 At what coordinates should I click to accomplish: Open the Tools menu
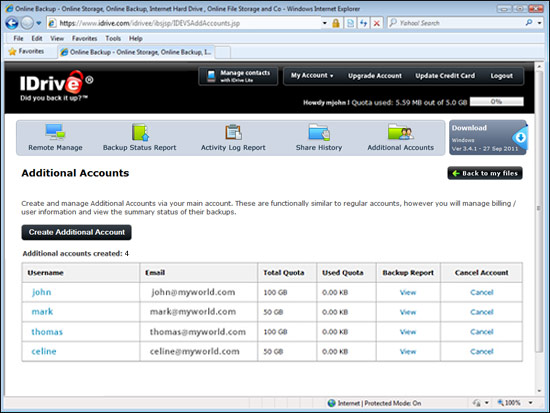click(113, 38)
